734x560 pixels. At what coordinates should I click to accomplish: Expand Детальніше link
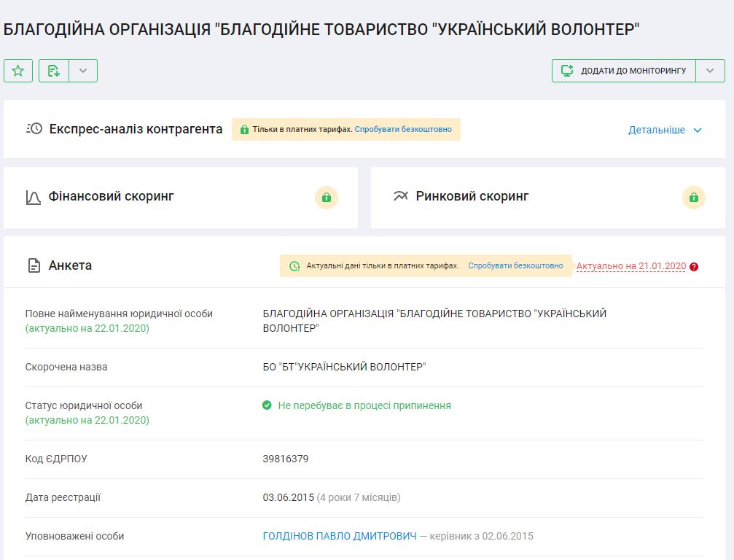[x=656, y=130]
